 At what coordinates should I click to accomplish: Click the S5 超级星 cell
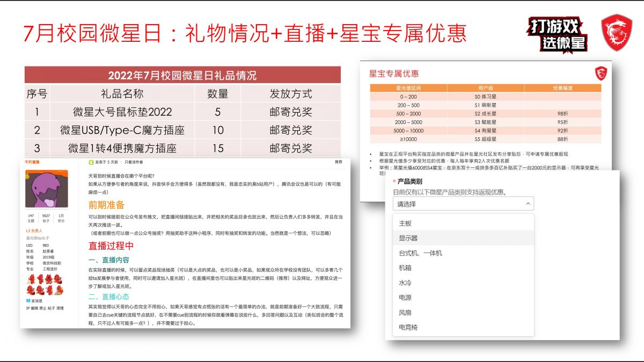pyautogui.click(x=485, y=139)
